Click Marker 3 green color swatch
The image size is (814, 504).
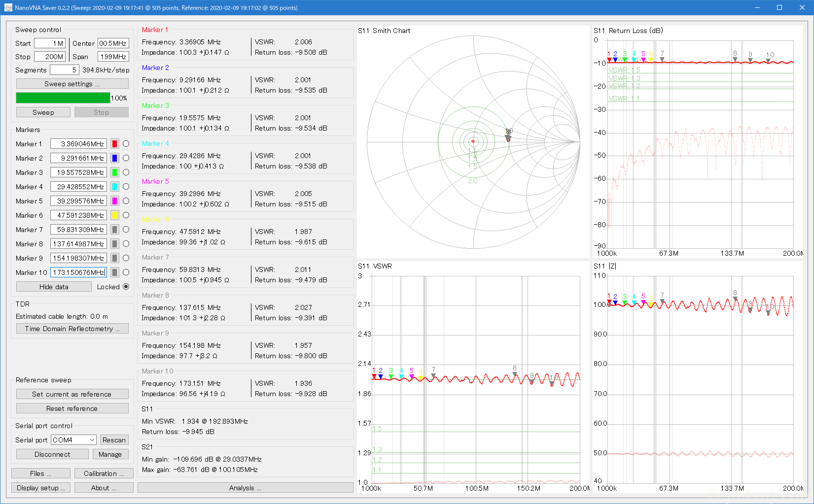(114, 172)
